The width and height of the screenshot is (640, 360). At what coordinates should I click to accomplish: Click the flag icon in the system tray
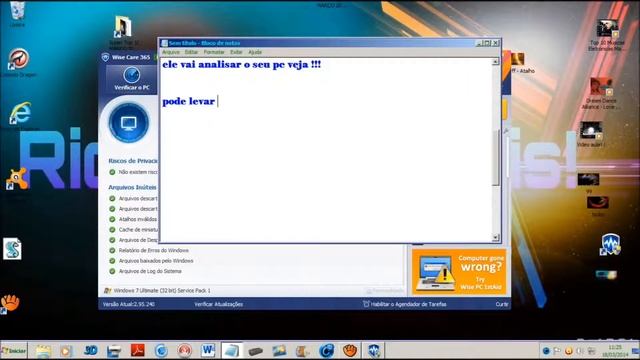click(557, 351)
